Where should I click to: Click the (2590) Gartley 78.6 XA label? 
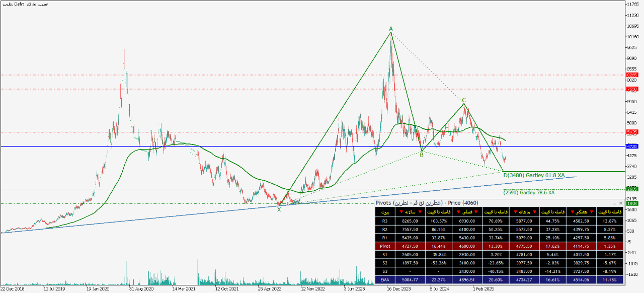point(529,192)
